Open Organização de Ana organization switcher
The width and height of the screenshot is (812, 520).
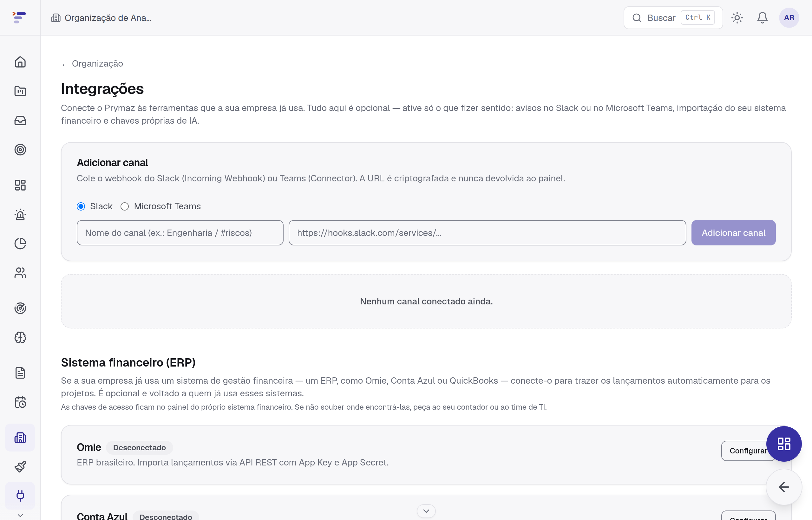pyautogui.click(x=101, y=17)
